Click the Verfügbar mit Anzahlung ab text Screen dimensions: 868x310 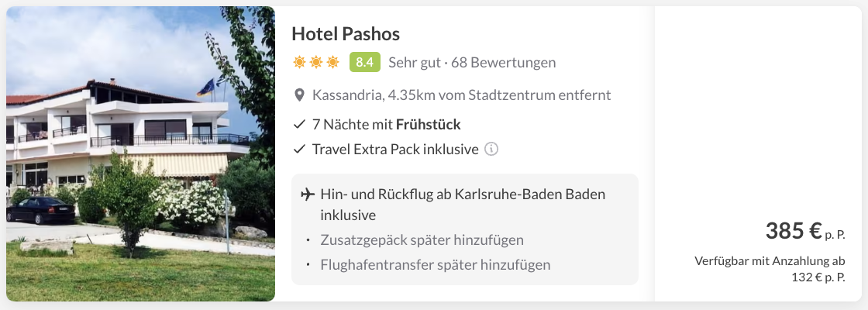[770, 261]
